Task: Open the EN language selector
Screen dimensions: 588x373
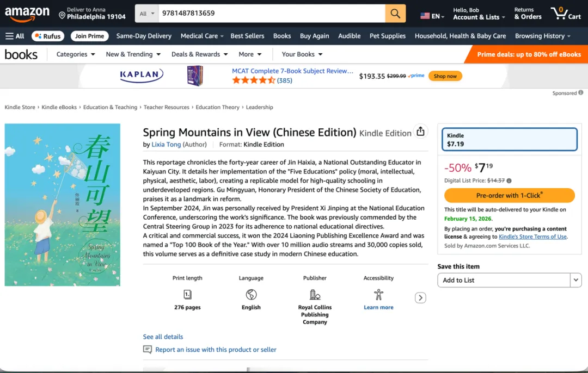Action: pos(432,16)
